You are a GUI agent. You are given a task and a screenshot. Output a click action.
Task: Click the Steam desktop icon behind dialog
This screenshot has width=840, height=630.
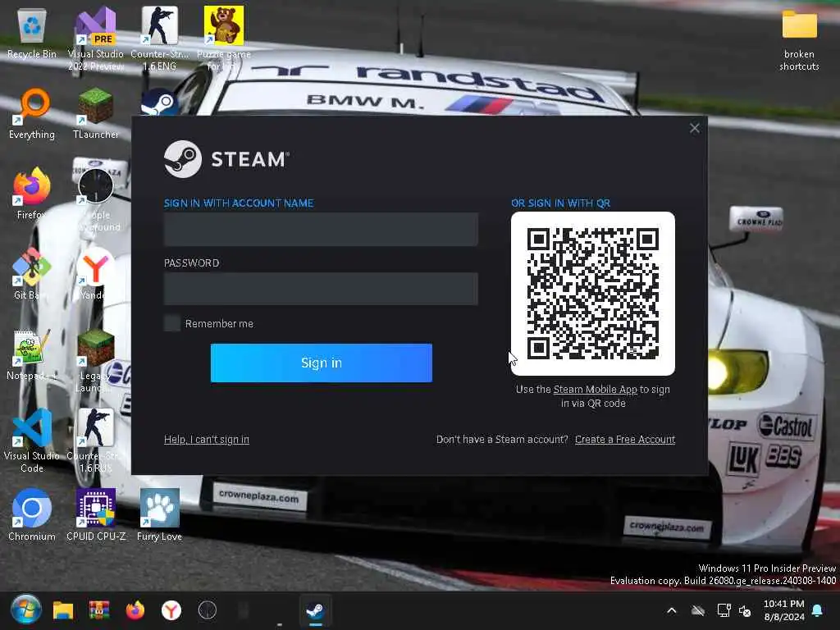click(x=159, y=102)
